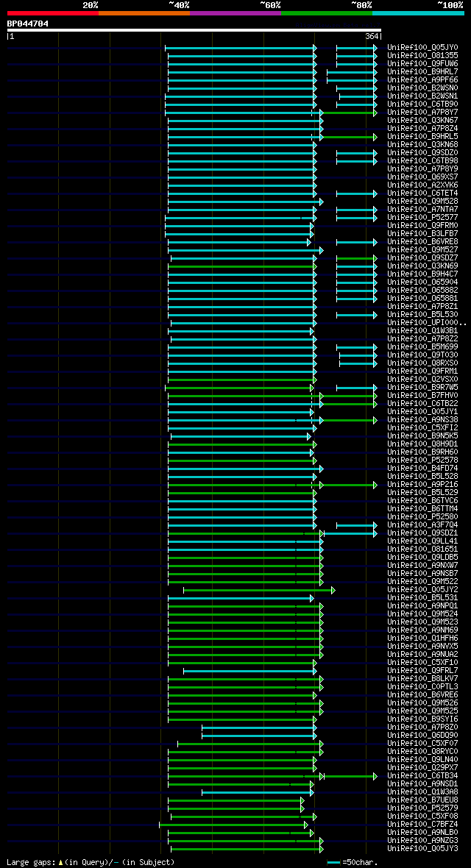Select the UniRef100_Q3KN67 label
471x868 pixels.
click(422, 120)
